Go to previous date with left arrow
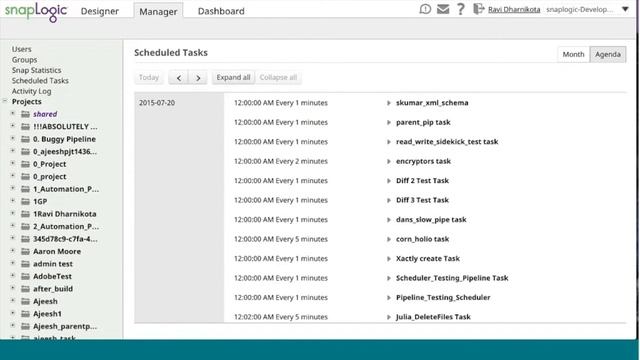Screen dimensions: 640x360 tap(179, 78)
